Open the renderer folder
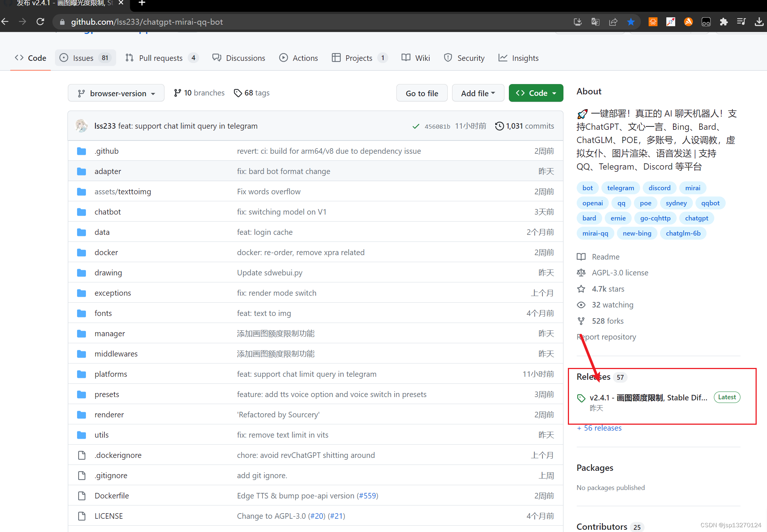The height and width of the screenshot is (532, 767). [x=109, y=415]
